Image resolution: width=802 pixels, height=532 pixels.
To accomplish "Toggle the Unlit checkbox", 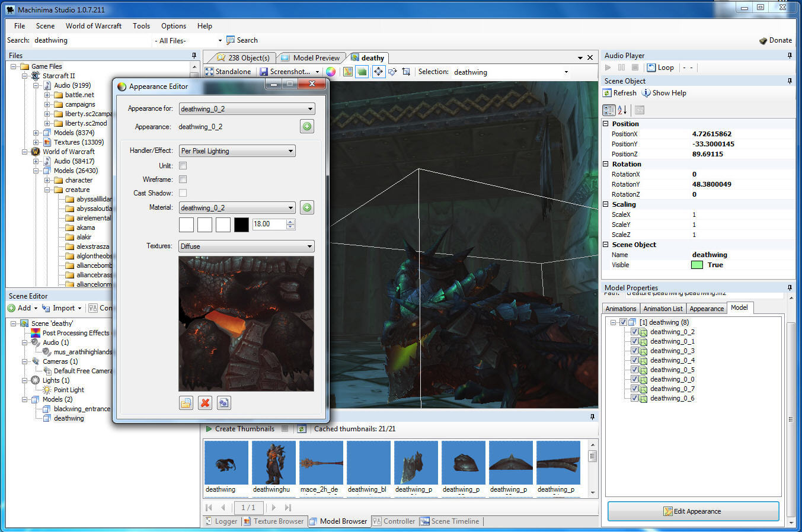I will 183,166.
